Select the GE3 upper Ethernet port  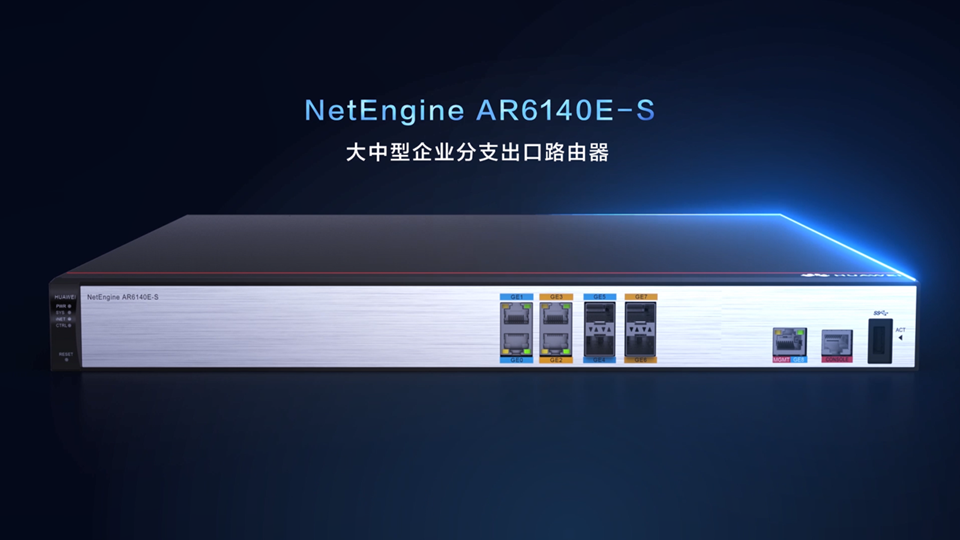click(x=556, y=315)
